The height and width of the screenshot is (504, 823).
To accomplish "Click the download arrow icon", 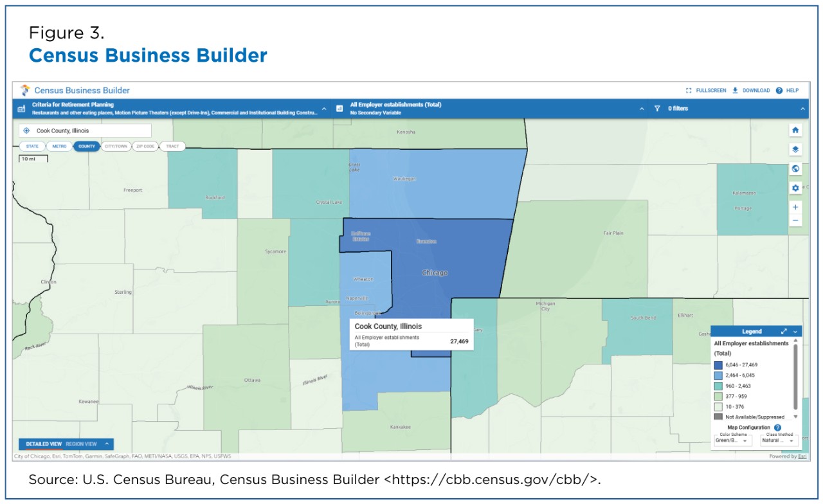I will [x=735, y=91].
